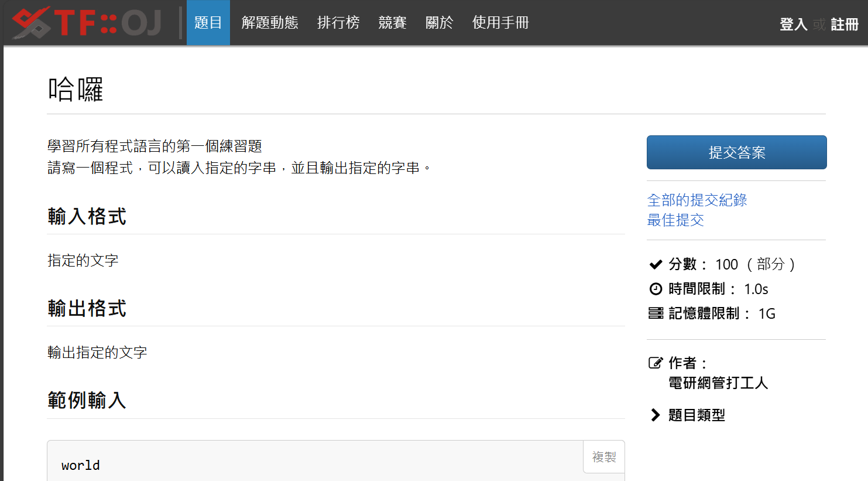Open the 最佳提交 link
The width and height of the screenshot is (868, 481).
point(675,220)
